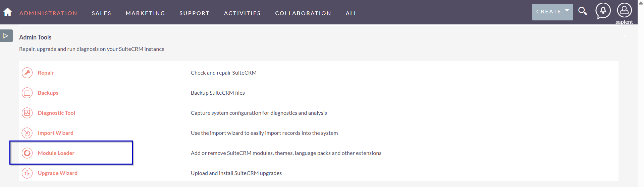Click 'Repair, upgrade and run diagnosis' subtitle
The height and width of the screenshot is (187, 644).
[92, 49]
